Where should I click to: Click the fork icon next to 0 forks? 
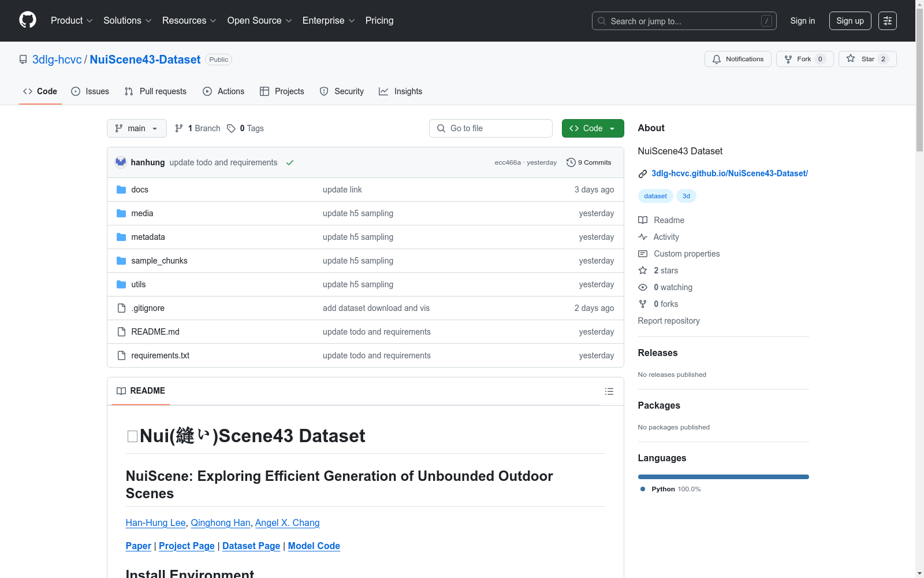pyautogui.click(x=643, y=304)
